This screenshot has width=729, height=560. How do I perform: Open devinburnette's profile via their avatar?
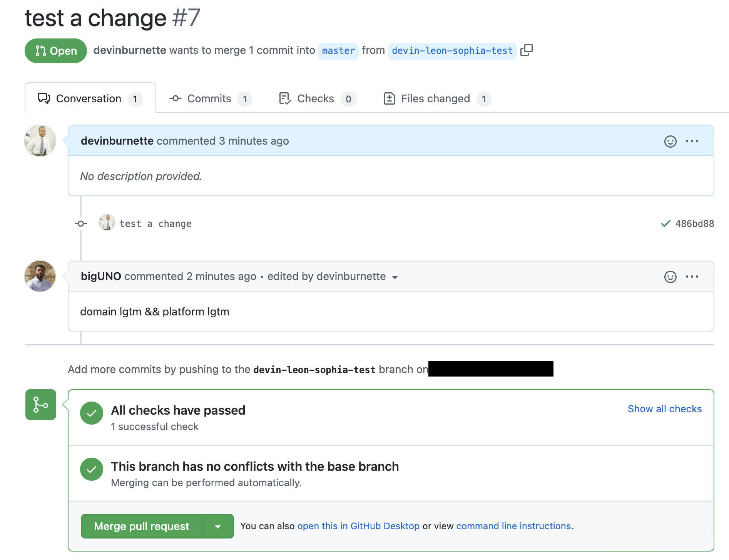coord(40,141)
